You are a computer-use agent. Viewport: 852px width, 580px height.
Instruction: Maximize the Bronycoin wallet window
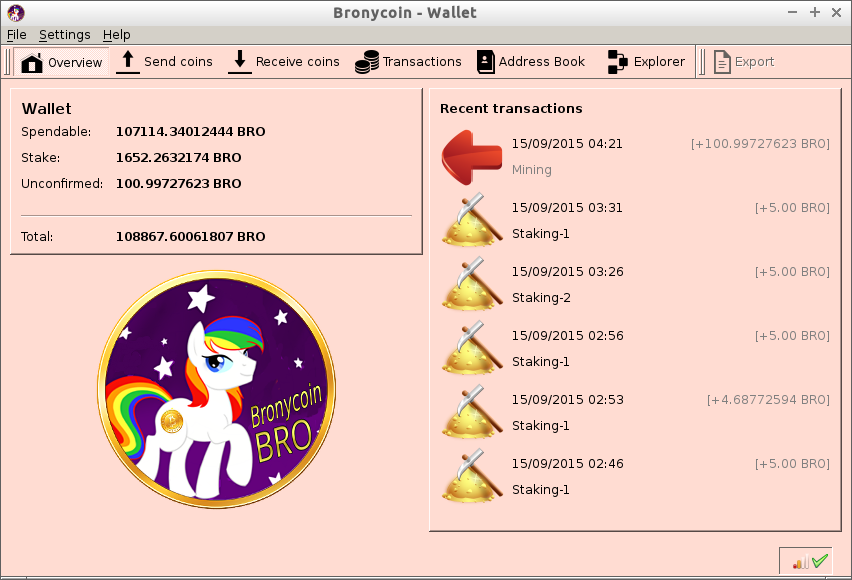(815, 12)
